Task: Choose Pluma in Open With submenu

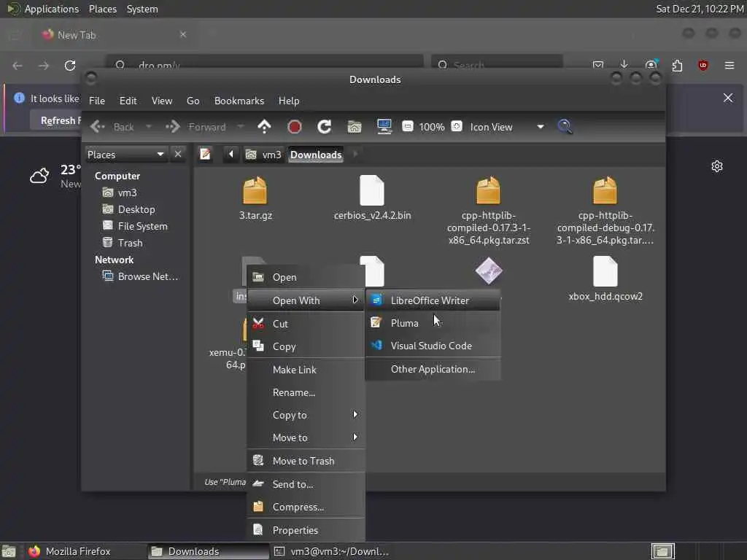Action: click(433, 323)
